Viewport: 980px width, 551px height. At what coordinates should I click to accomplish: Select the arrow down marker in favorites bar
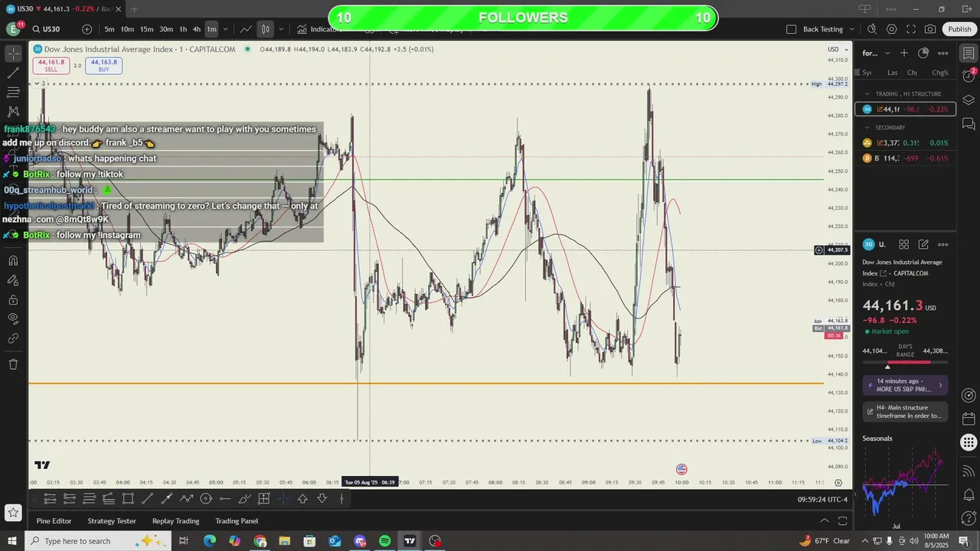tap(322, 499)
